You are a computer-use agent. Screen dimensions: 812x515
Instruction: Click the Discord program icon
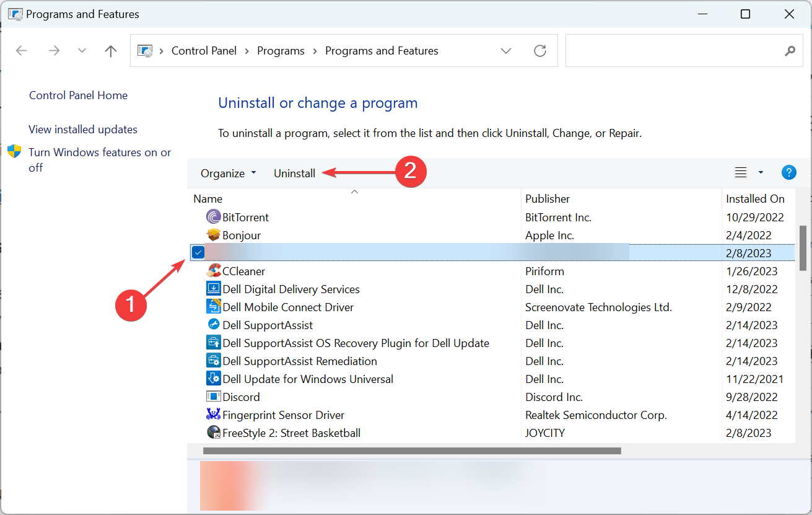pyautogui.click(x=213, y=397)
